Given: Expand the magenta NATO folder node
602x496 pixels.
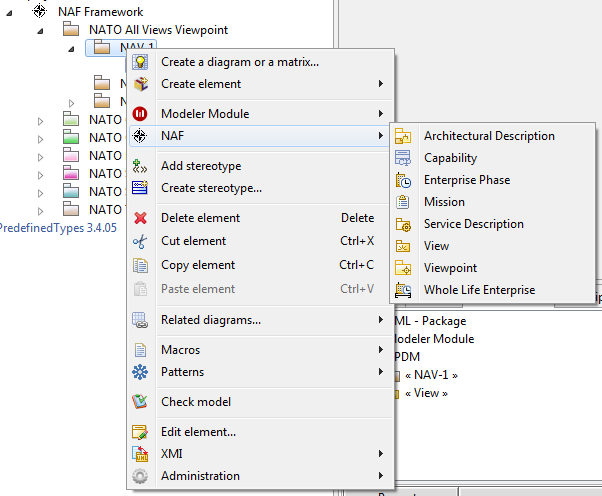Looking at the screenshot, I should click(40, 175).
